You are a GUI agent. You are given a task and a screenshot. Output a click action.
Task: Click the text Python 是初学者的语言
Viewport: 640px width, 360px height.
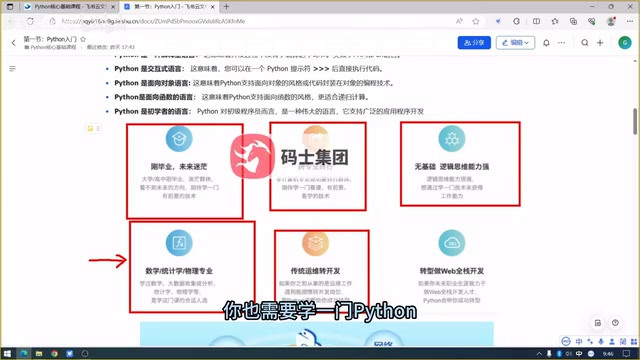tap(152, 111)
